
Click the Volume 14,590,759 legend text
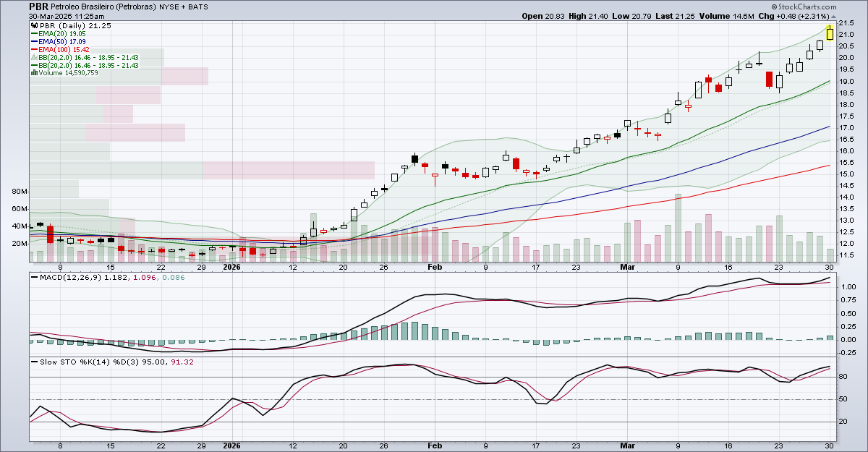[x=69, y=73]
